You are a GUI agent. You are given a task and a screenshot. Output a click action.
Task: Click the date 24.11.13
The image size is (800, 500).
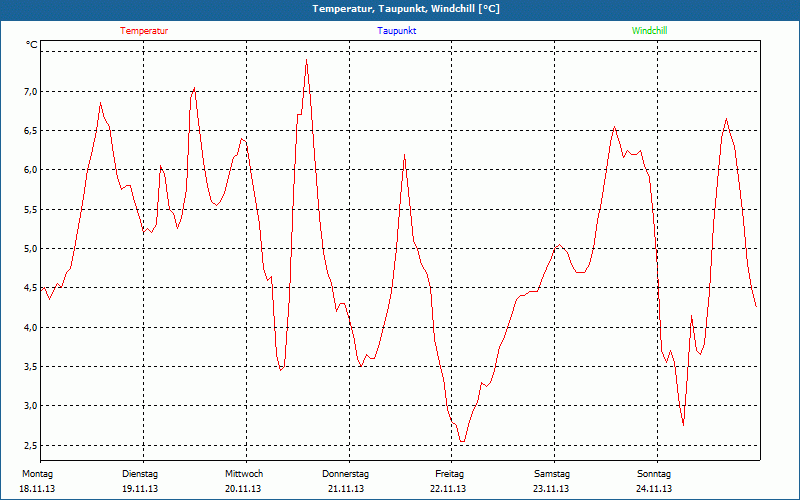pyautogui.click(x=654, y=489)
